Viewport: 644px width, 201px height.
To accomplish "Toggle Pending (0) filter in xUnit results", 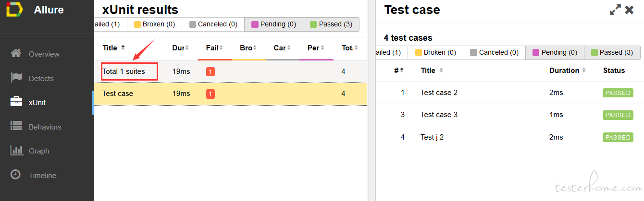I will pyautogui.click(x=274, y=24).
